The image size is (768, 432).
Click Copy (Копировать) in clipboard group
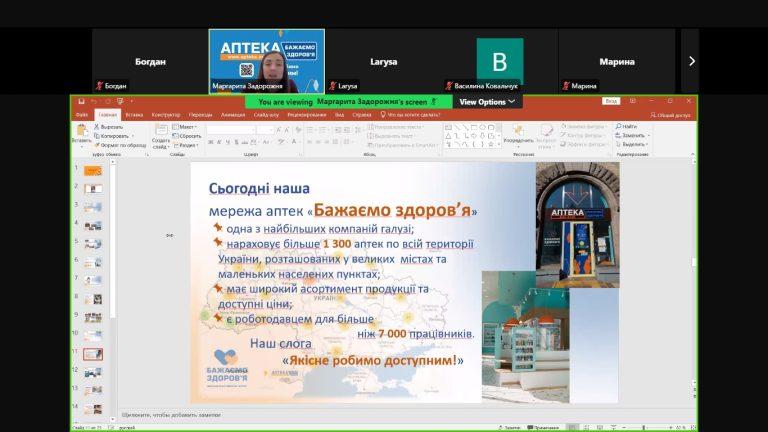(113, 136)
